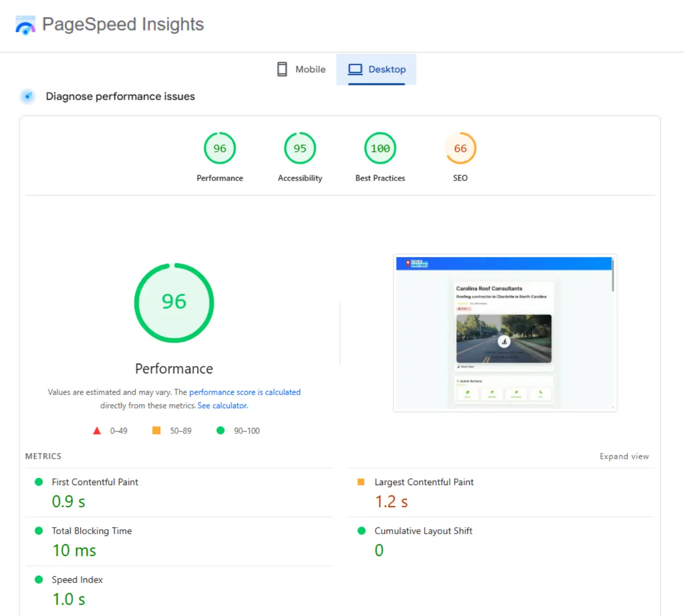Click the laptop icon beside Desktop
The height and width of the screenshot is (616, 684).
point(355,69)
